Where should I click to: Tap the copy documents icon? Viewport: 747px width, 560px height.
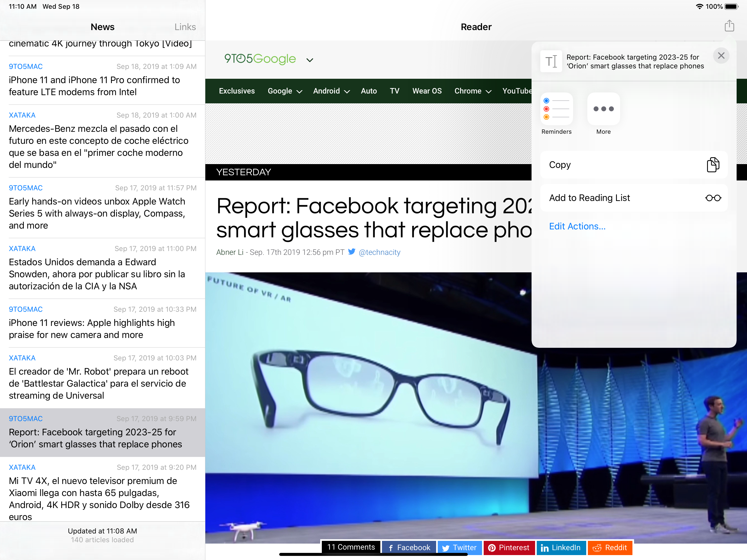pos(713,165)
